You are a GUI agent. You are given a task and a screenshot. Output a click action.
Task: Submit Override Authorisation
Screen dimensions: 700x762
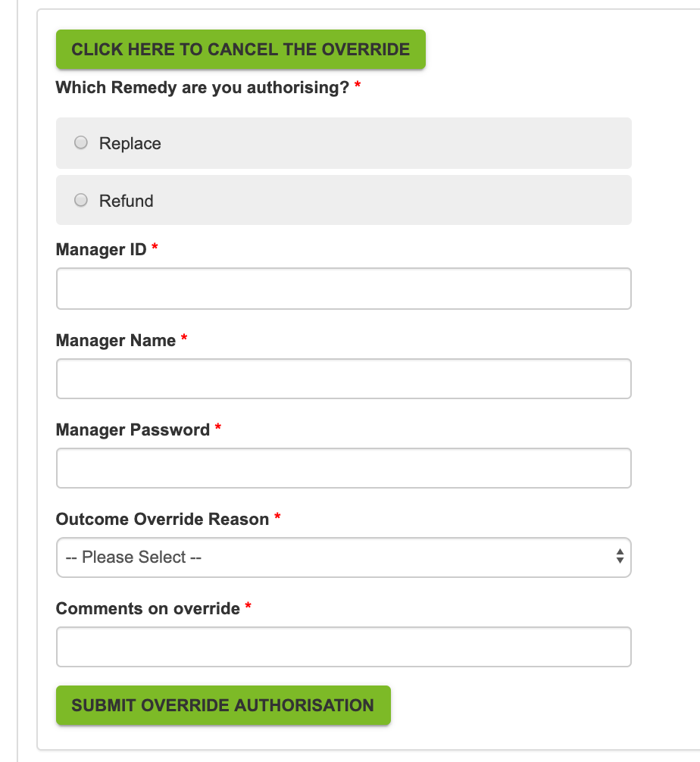pos(223,705)
